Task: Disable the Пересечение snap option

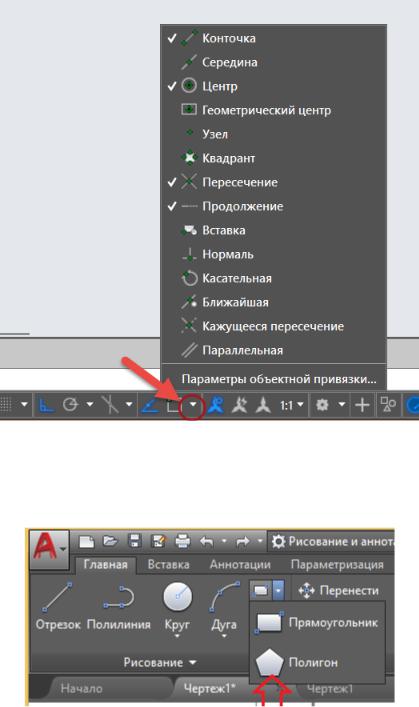Action: [273, 182]
